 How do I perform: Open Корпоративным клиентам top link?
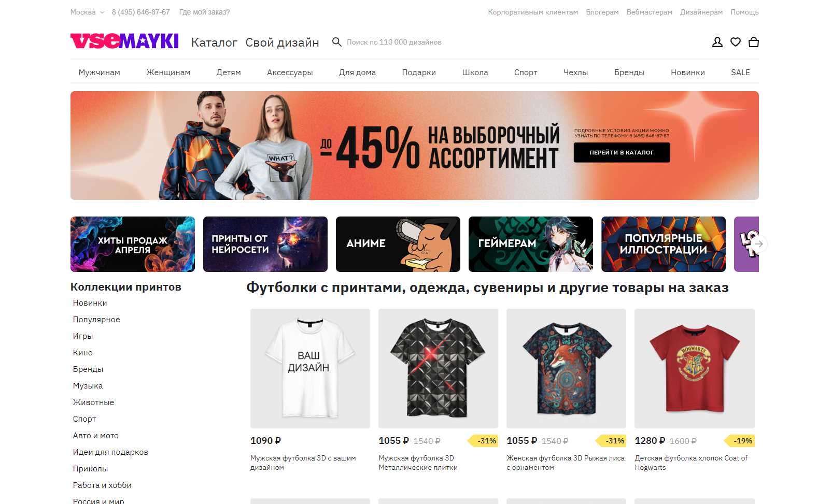(533, 12)
